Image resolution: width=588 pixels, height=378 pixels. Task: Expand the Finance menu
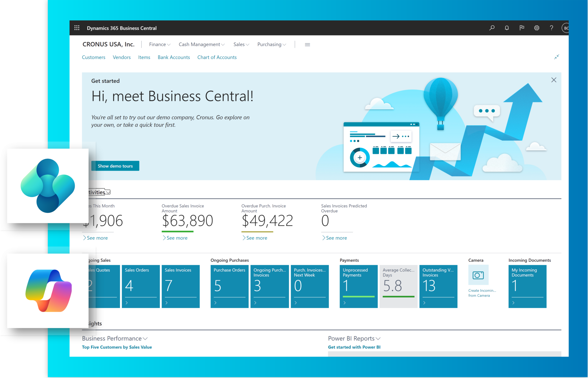point(160,45)
